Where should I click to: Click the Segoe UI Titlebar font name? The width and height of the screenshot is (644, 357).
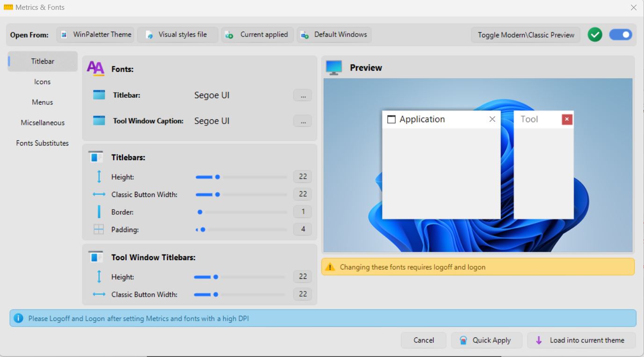click(212, 95)
